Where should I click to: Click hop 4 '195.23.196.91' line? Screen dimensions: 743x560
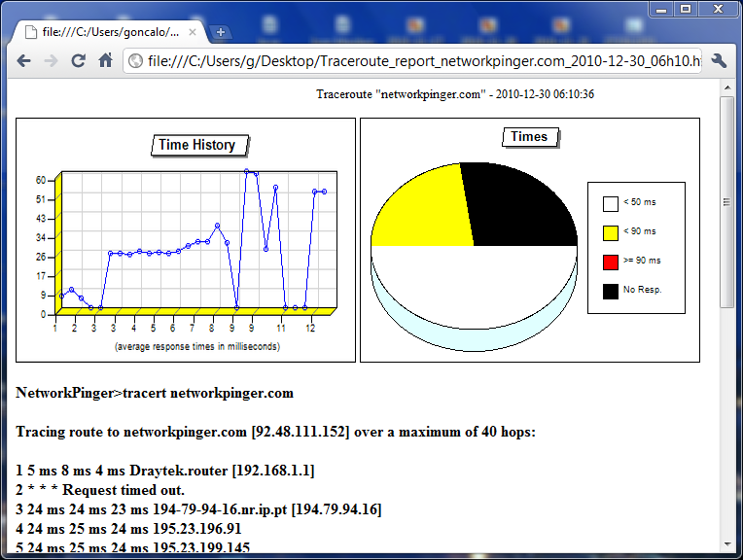coord(128,529)
